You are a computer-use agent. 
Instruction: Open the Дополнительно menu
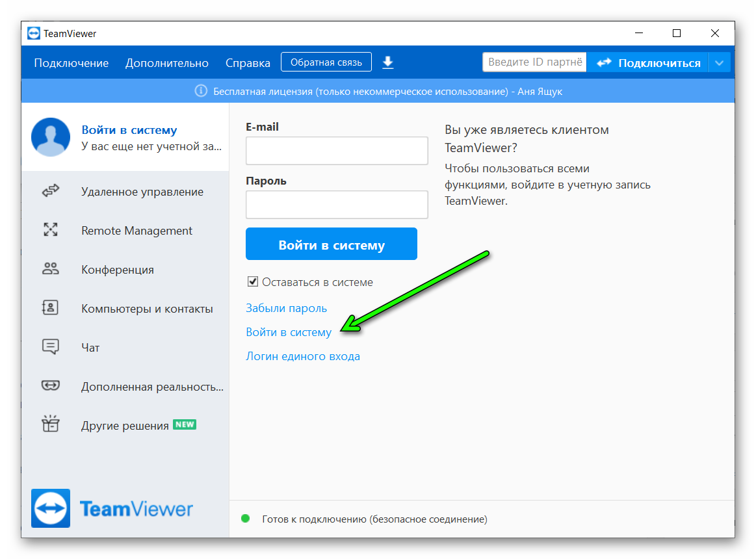point(167,63)
